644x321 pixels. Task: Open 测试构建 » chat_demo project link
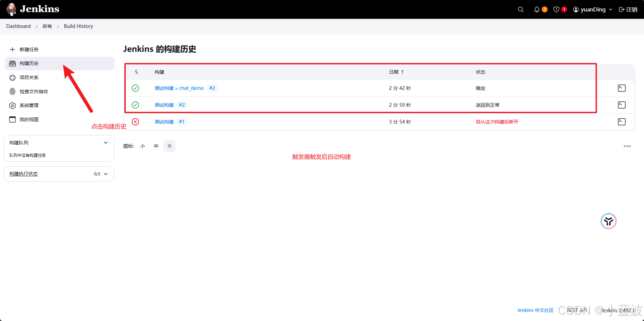(179, 88)
